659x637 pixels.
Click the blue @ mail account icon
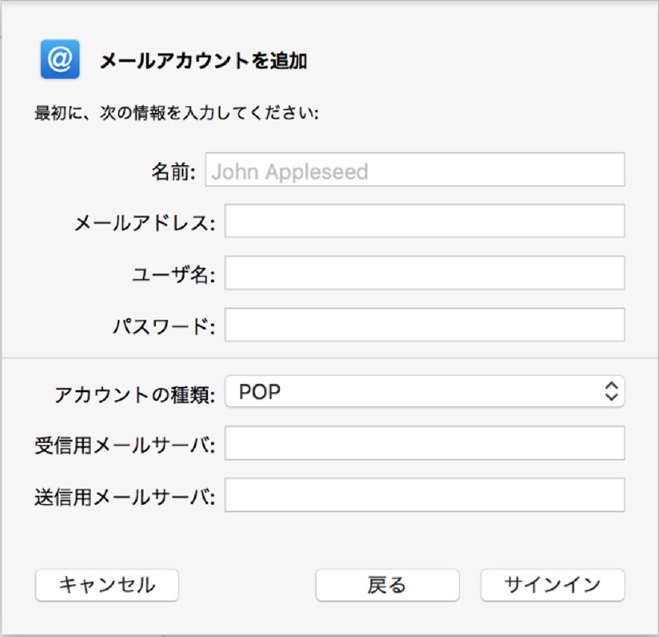(60, 59)
